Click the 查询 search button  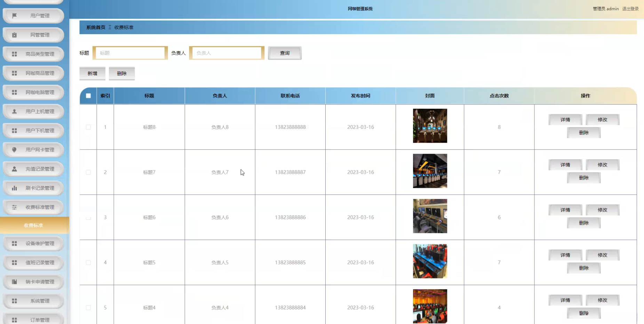pos(285,53)
